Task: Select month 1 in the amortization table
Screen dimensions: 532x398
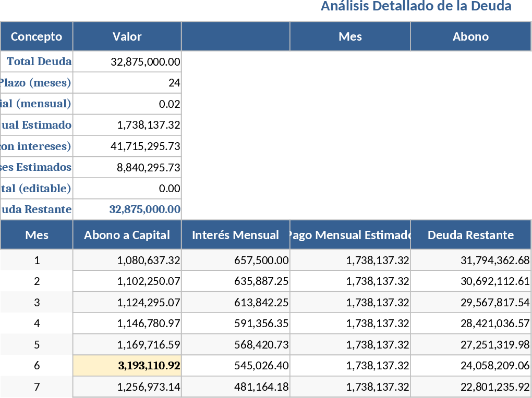Action: point(37,260)
